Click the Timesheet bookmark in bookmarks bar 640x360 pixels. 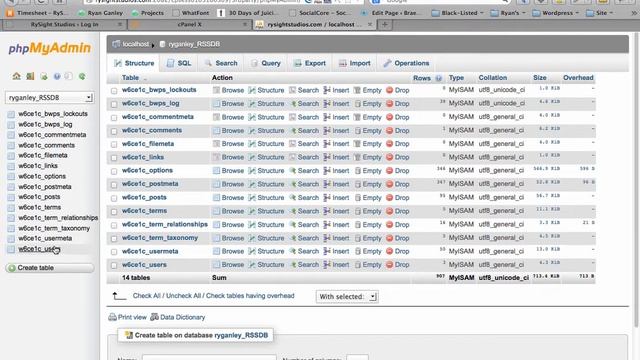tap(37, 13)
